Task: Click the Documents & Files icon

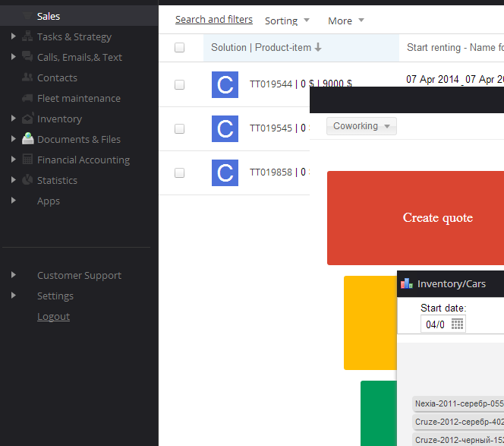Action: click(27, 139)
